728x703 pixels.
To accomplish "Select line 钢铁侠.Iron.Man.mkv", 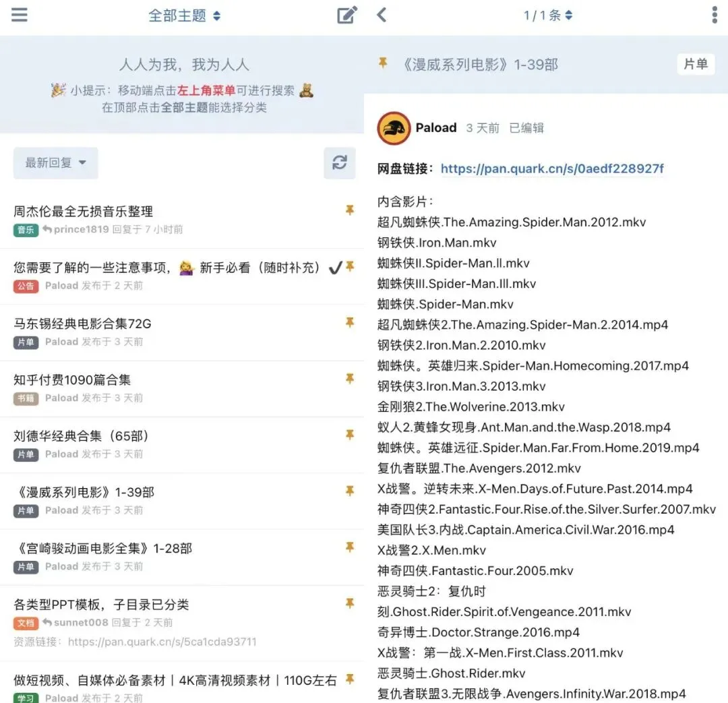I will click(437, 243).
